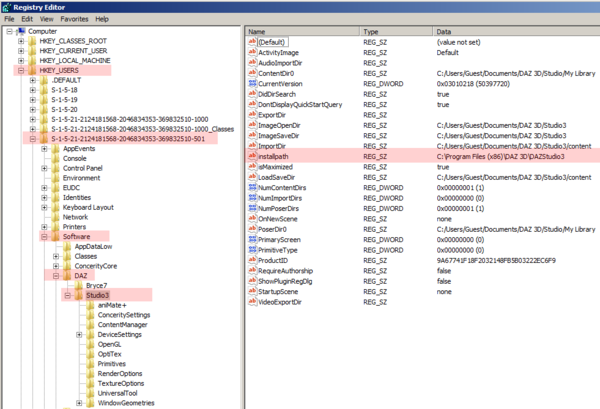This screenshot has height=409, width=600.
Task: Select the ActivityImage value
Action: [278, 52]
